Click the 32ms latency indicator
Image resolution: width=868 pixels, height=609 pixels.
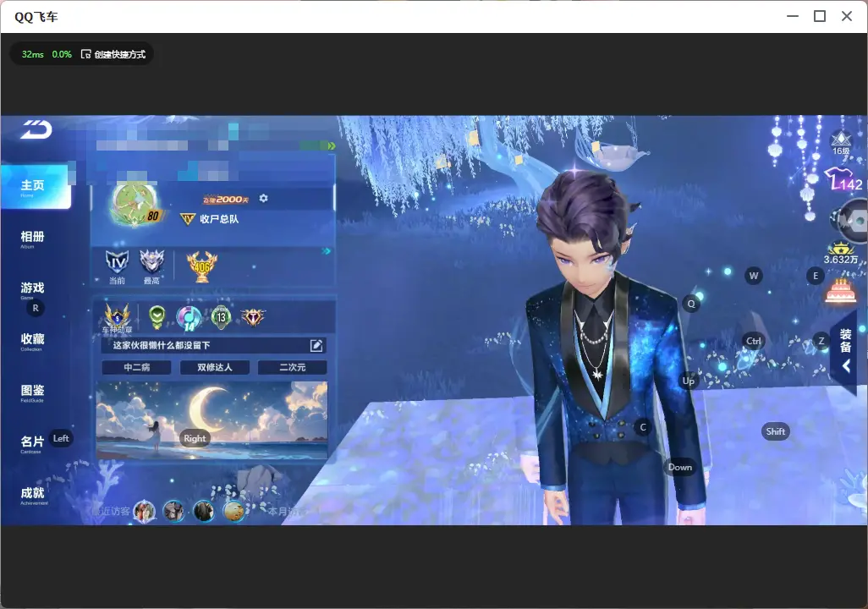[x=33, y=54]
